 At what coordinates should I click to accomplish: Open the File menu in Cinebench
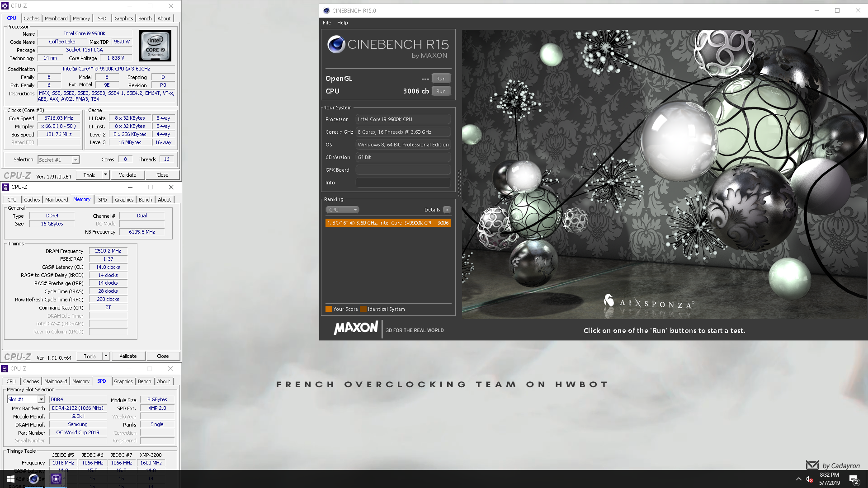326,23
